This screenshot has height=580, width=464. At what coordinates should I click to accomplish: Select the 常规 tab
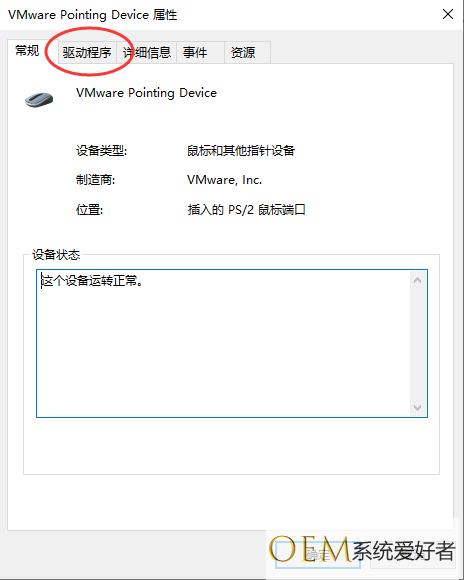27,51
